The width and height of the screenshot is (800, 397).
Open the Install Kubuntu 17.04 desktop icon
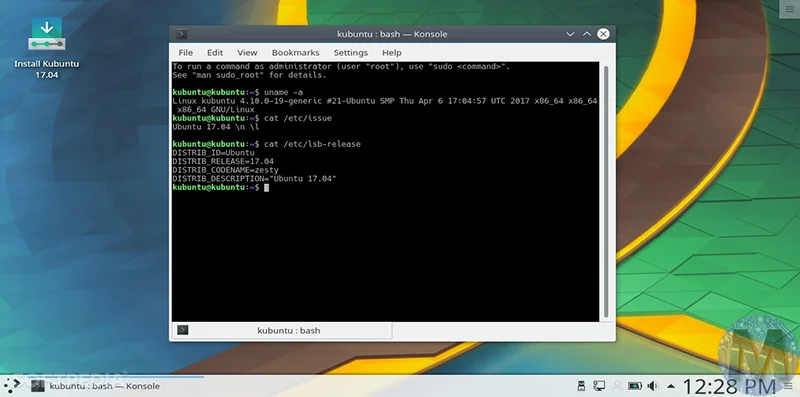pos(46,48)
